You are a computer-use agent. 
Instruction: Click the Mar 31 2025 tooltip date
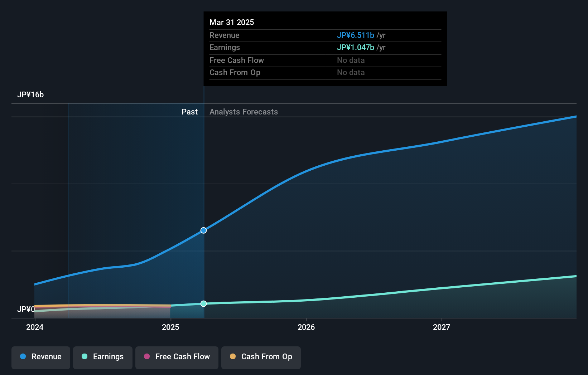tap(232, 22)
